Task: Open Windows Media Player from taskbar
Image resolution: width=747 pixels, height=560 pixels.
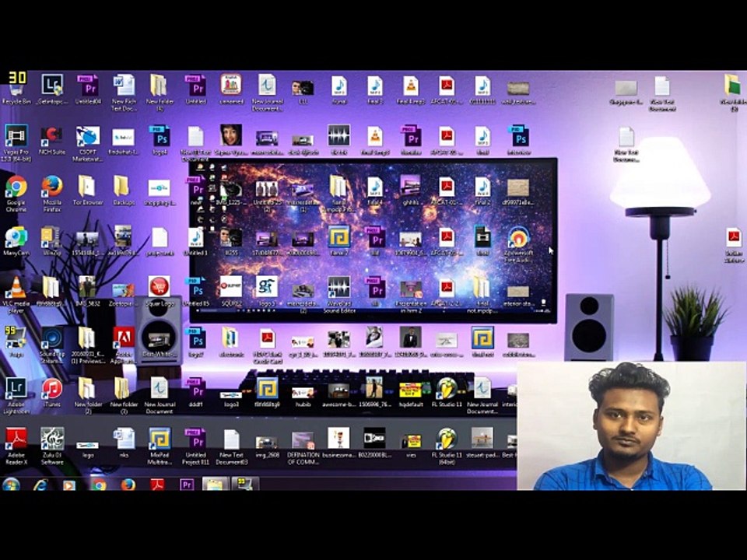Action: point(69,485)
